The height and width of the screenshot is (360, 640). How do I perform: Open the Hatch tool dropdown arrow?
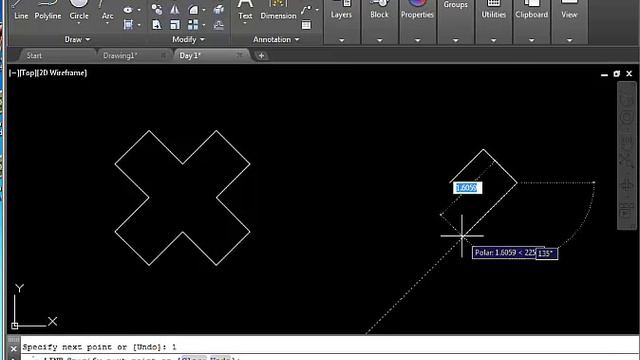click(139, 25)
